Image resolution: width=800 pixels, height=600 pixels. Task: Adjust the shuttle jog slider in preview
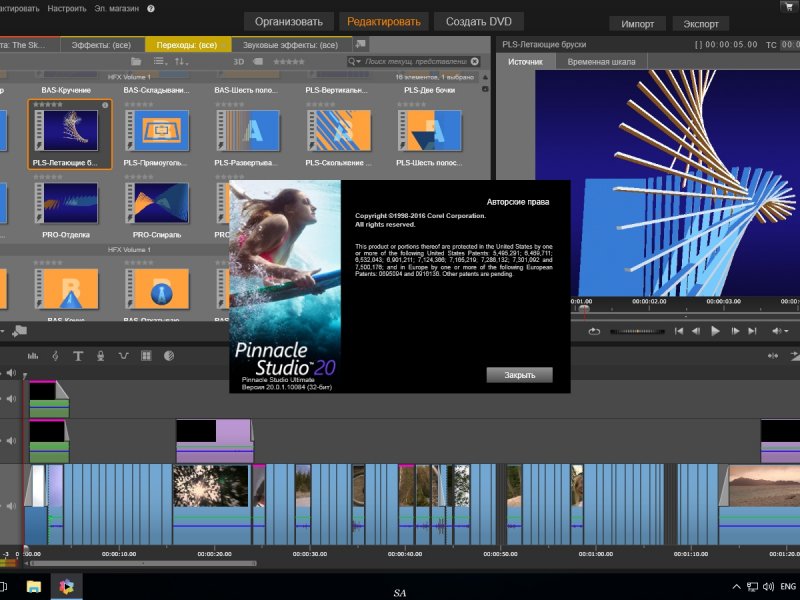pos(637,331)
